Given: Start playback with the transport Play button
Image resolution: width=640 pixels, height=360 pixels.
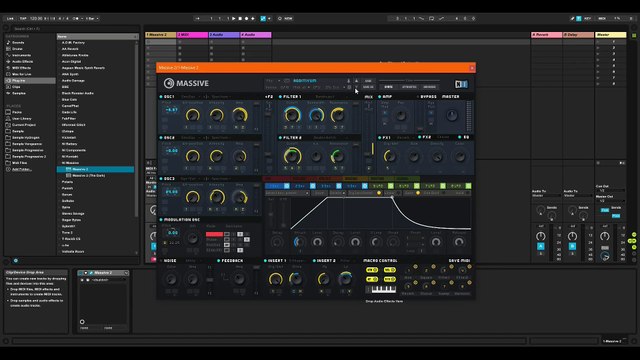Looking at the screenshot, I should click(x=233, y=18).
